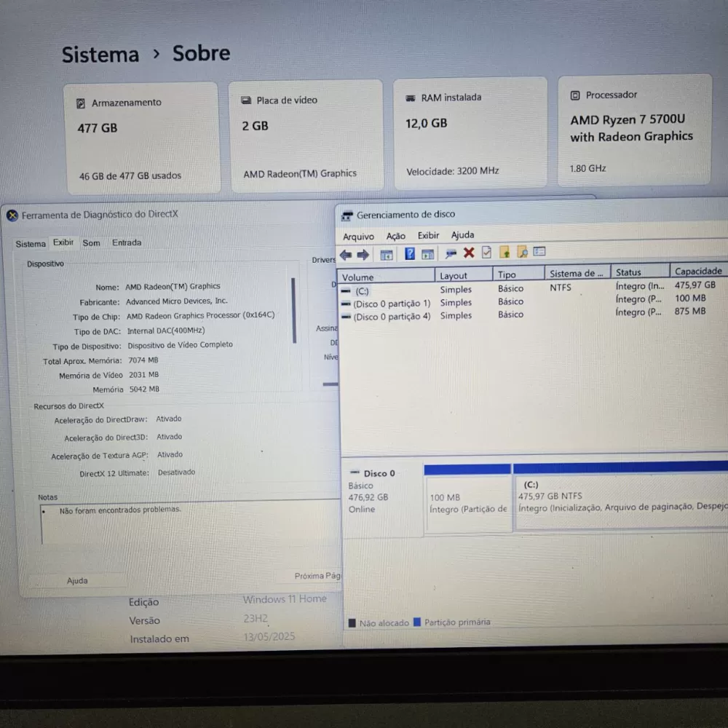Sort by the Tipo column header

click(x=519, y=274)
